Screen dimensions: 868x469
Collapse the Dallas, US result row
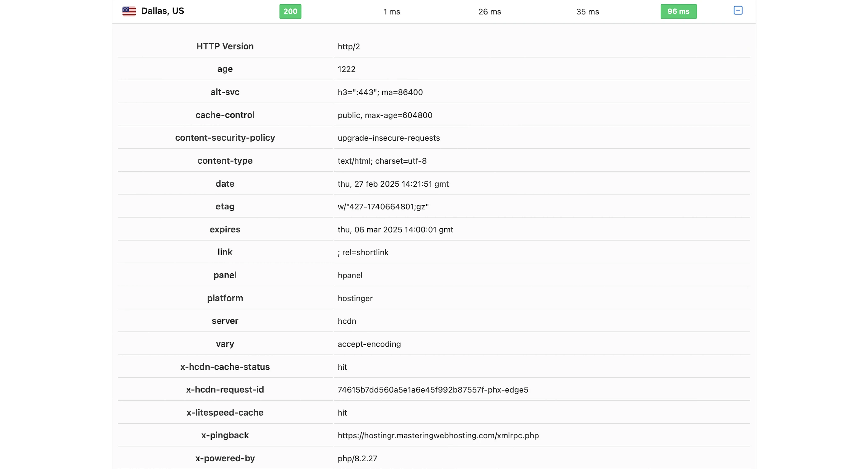(x=738, y=11)
